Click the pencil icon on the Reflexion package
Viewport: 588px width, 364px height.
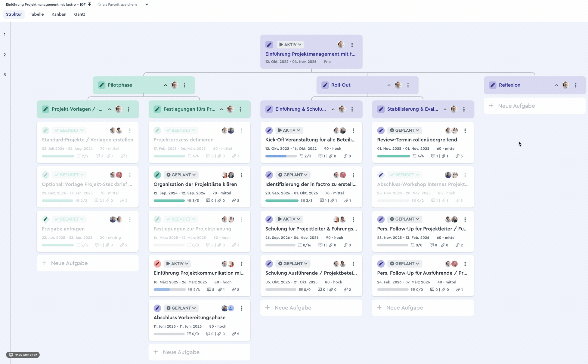493,85
